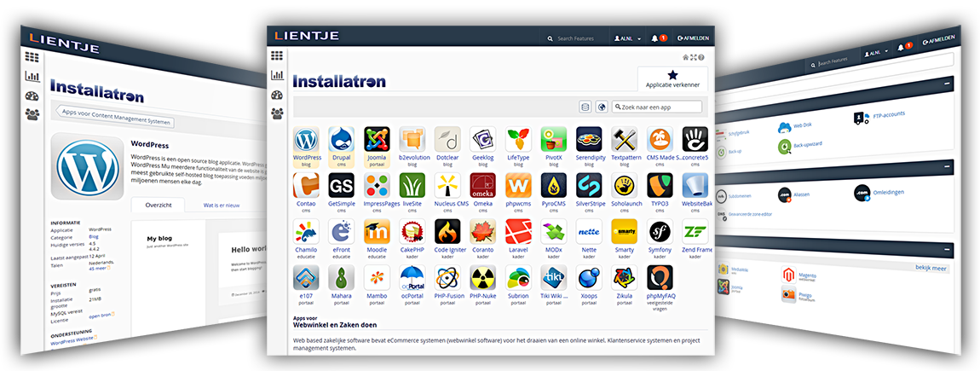Viewport: 980px width, 371px height.
Task: Open Web Disk in right window
Action: pos(793,126)
